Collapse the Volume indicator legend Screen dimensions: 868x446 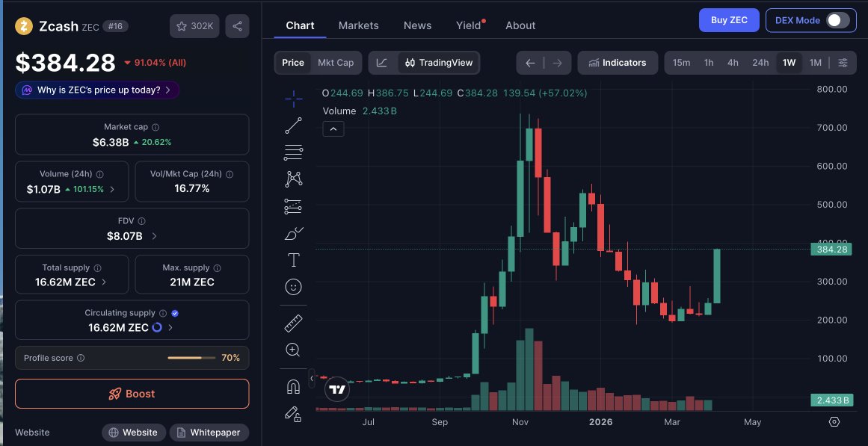pos(333,128)
